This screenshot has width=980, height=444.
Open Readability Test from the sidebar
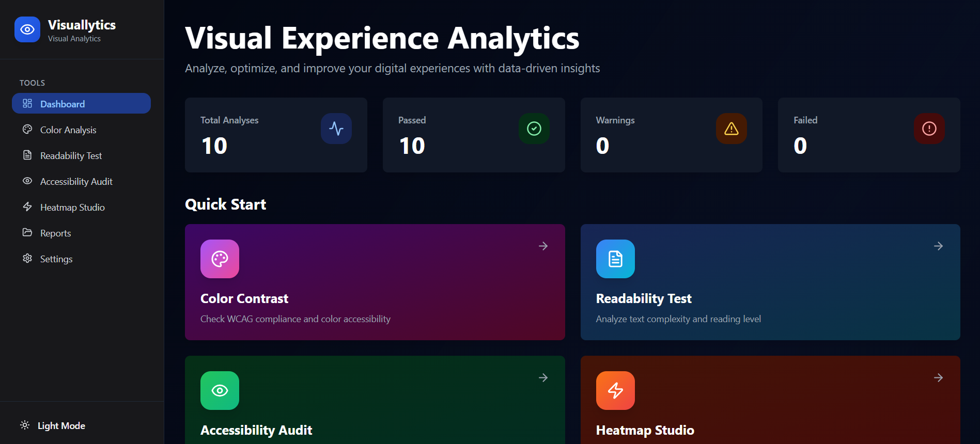coord(81,155)
